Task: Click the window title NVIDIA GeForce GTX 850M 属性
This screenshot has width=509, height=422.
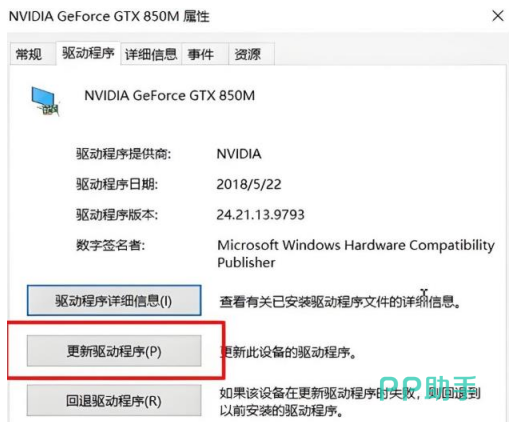Action: tap(109, 16)
